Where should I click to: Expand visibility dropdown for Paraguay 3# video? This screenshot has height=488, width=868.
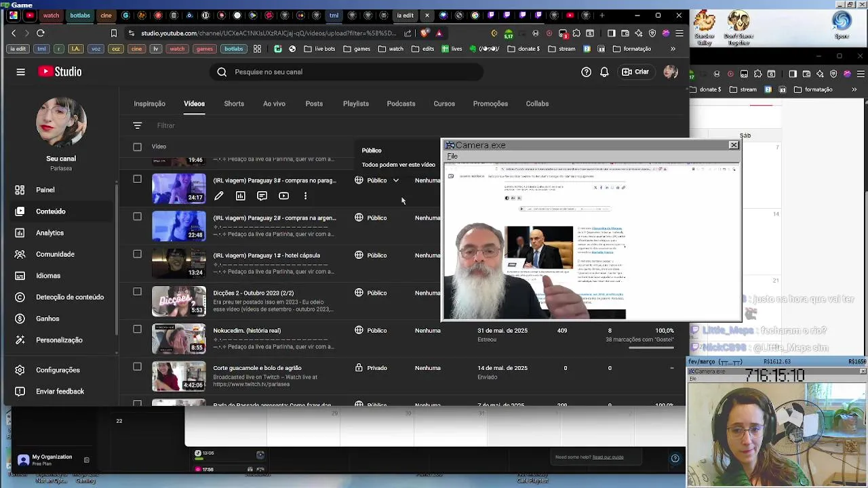pos(396,180)
